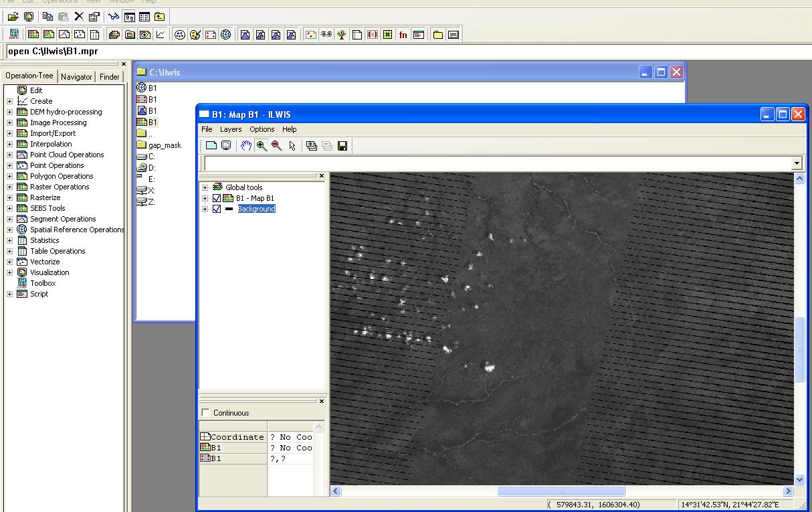Toggle the Background layer checkbox

tap(217, 209)
